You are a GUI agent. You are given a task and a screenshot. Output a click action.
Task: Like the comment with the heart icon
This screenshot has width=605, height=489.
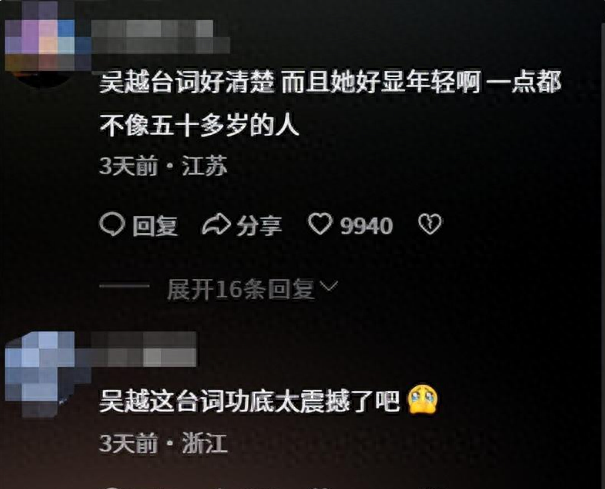tap(320, 224)
